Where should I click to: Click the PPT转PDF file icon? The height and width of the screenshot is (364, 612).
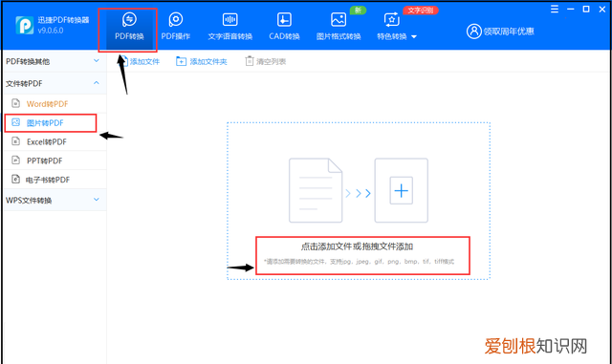15,160
